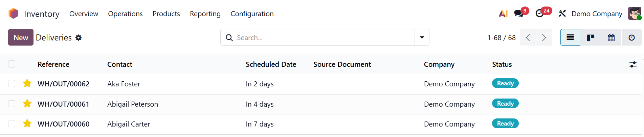
Task: Click the Inventory app logo icon
Action: 13,13
